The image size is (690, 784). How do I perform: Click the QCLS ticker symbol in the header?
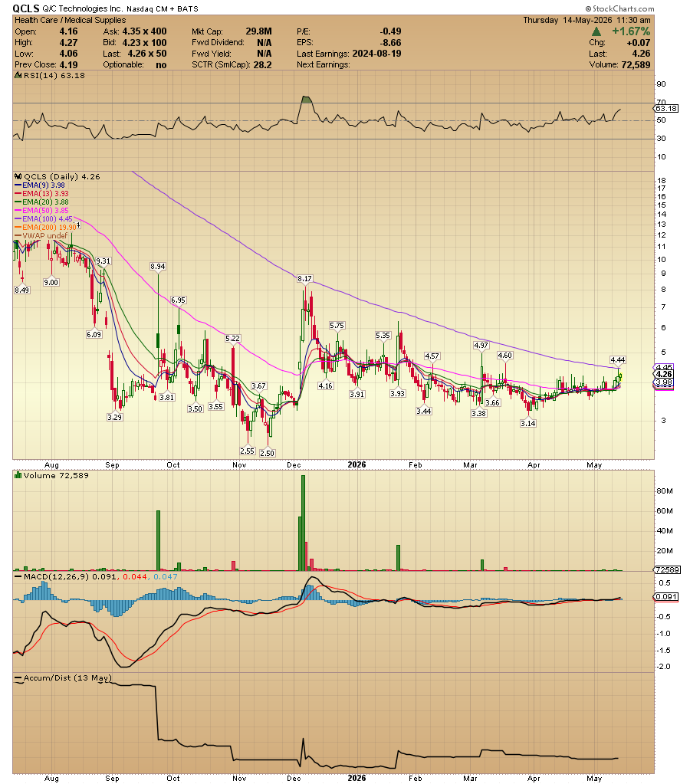[26, 8]
